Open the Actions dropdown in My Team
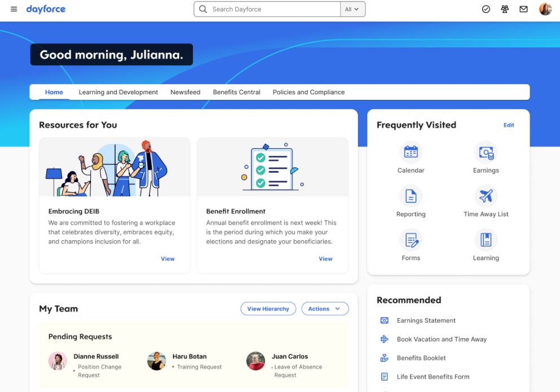 (x=325, y=309)
